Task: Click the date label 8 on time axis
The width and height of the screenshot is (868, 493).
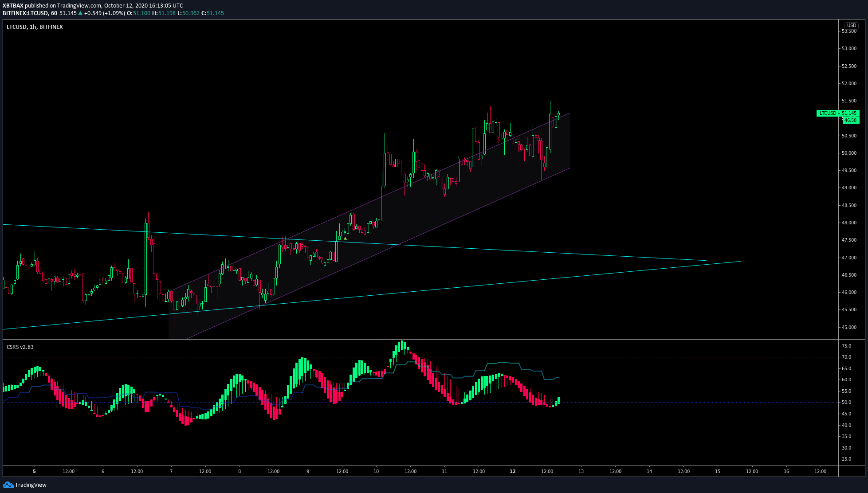Action: (x=240, y=471)
